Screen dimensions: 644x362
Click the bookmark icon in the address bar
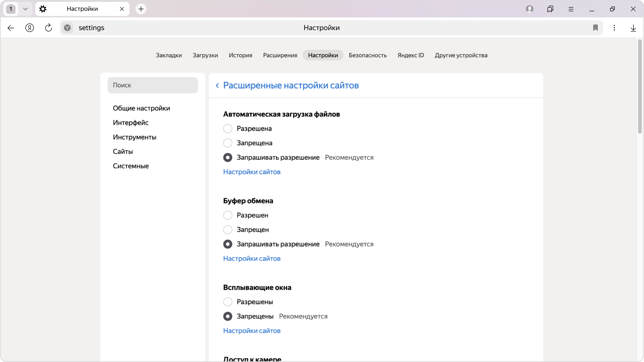[596, 28]
